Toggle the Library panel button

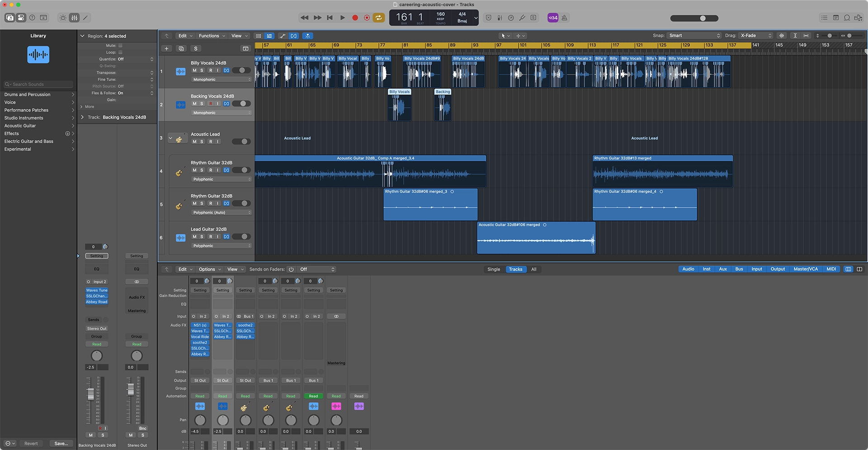click(9, 18)
